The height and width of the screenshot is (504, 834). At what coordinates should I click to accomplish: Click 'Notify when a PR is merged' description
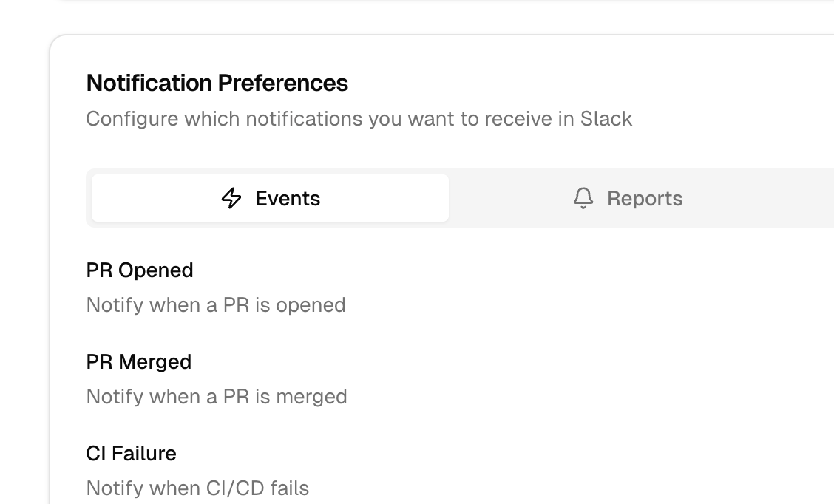click(217, 397)
